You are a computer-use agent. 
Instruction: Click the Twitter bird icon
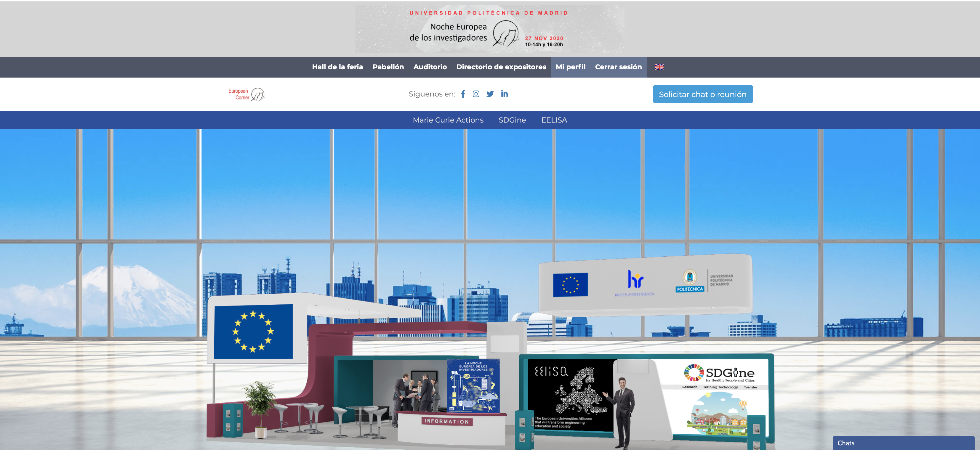point(490,94)
